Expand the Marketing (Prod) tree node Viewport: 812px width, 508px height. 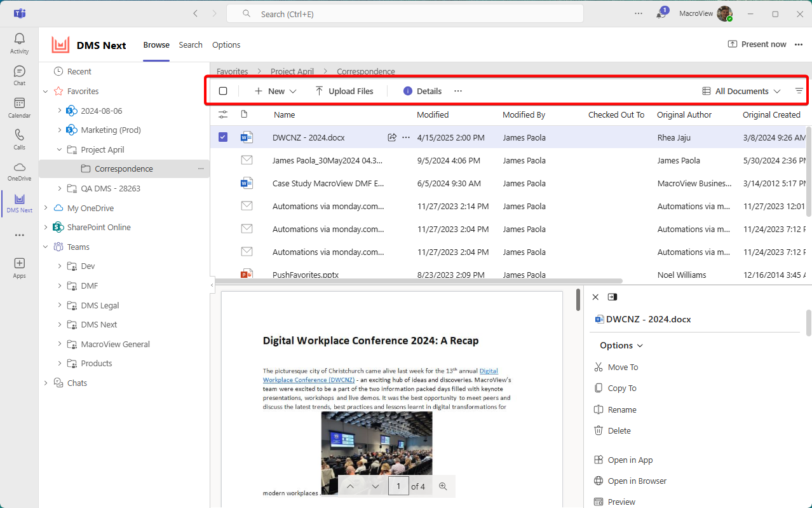coord(60,130)
